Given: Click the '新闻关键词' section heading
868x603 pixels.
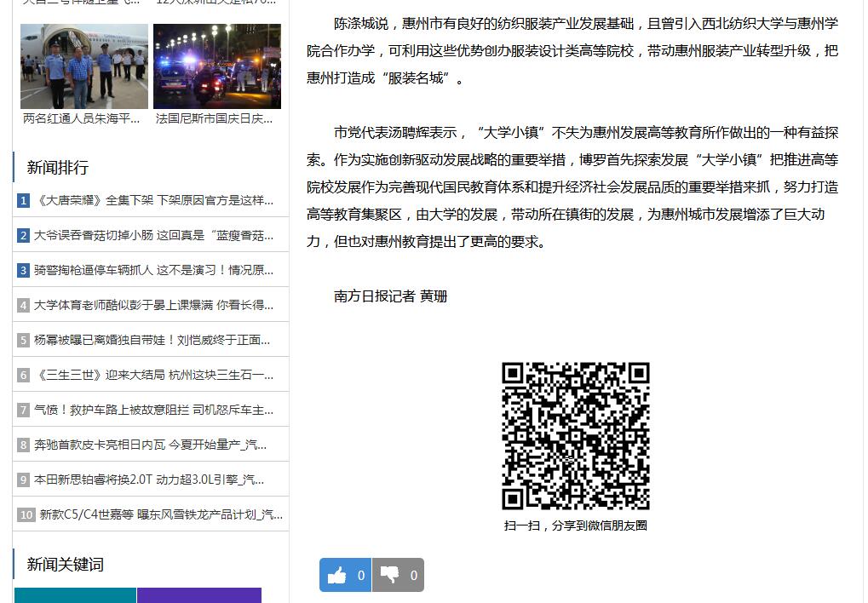Looking at the screenshot, I should tap(66, 564).
